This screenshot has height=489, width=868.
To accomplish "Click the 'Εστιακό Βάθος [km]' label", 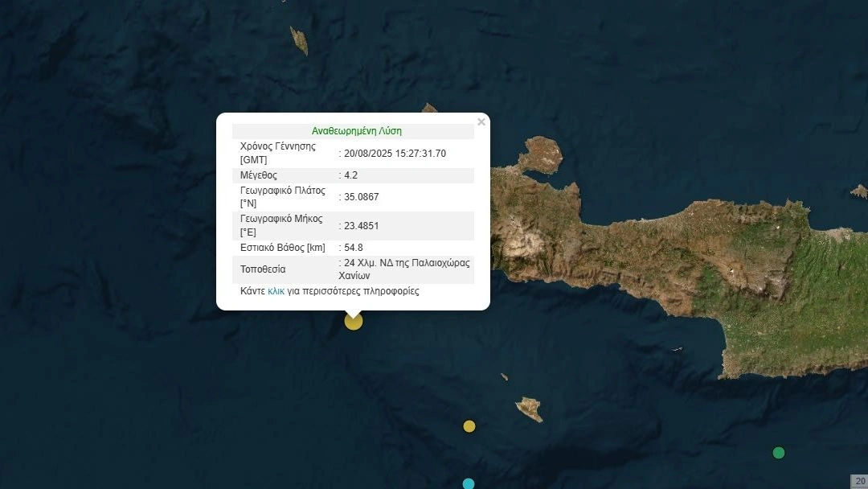I will [283, 247].
